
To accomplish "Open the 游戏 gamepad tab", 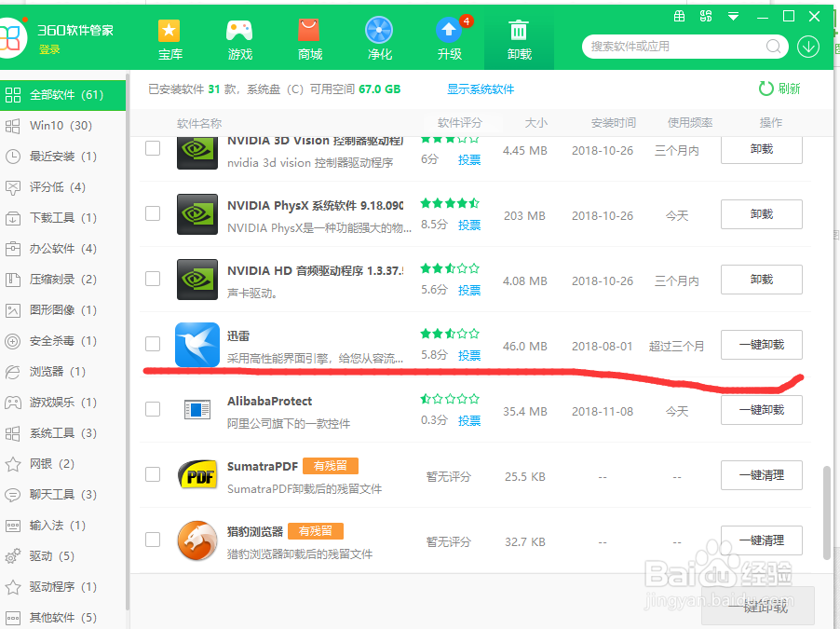I will click(x=239, y=38).
